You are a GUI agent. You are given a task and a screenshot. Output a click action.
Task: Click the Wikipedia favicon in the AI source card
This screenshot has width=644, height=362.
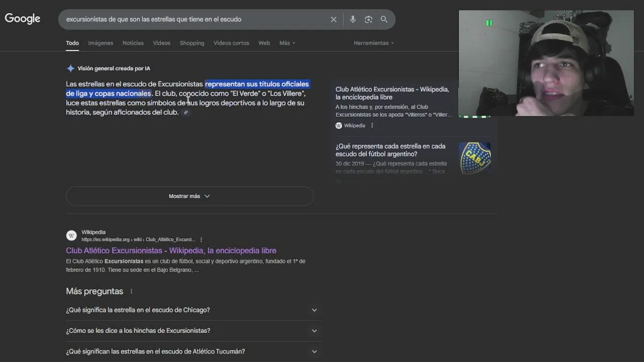coord(339,126)
